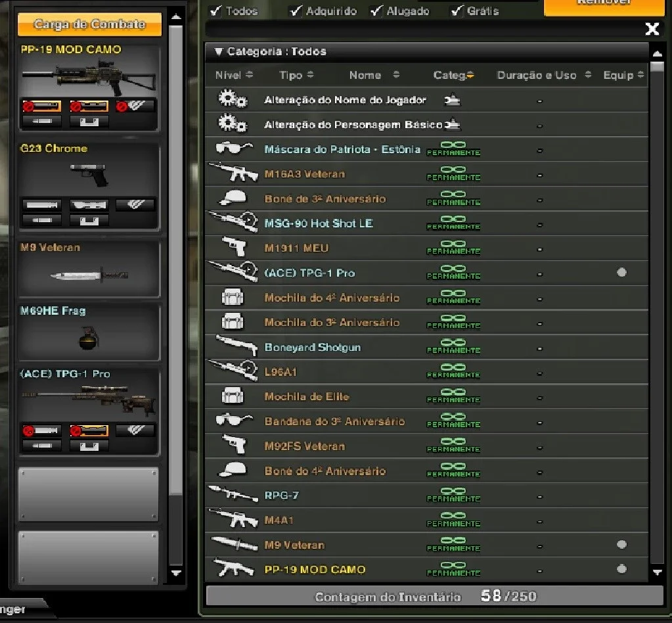This screenshot has width=672, height=623.
Task: Toggle the Alugado filter checkbox
Action: point(376,11)
